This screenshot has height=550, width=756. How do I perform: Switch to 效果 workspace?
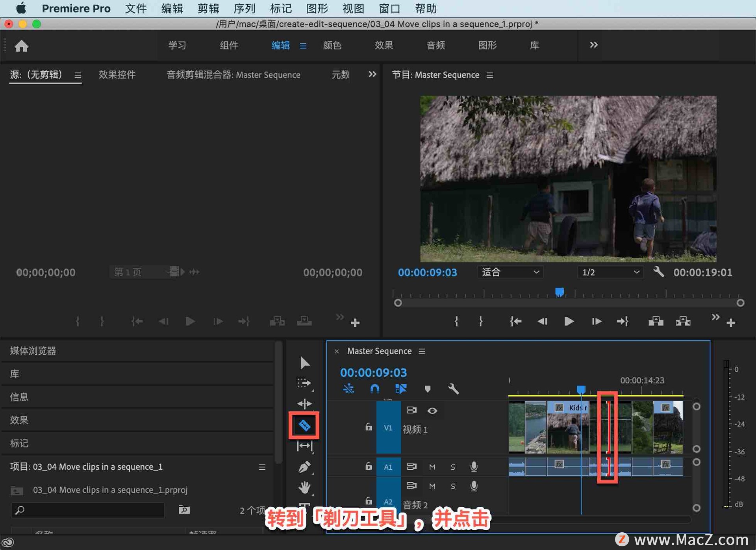pyautogui.click(x=384, y=45)
